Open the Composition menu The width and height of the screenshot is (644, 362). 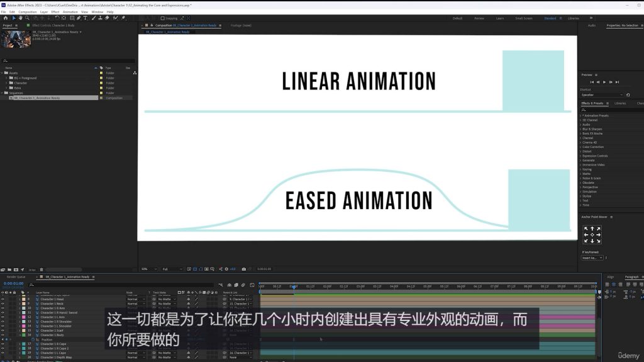point(28,12)
